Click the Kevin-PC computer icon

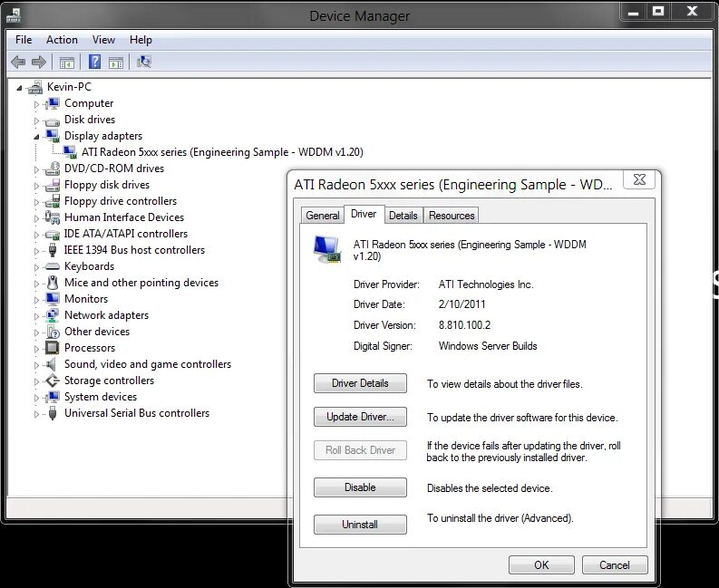34,87
